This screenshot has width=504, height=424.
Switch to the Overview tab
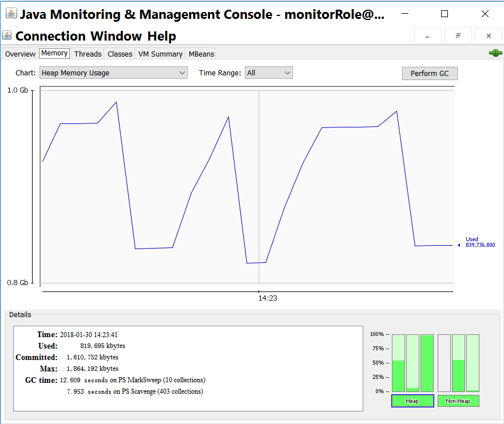[x=20, y=54]
